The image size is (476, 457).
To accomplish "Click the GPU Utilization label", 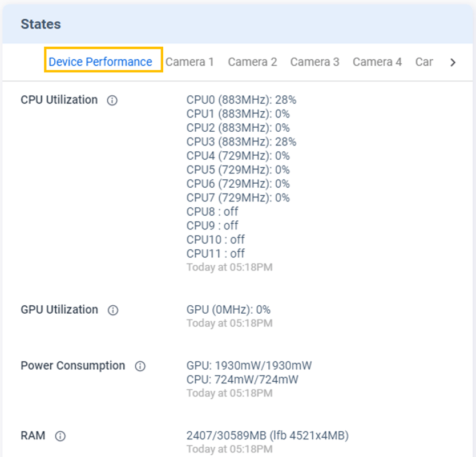I will tap(59, 310).
